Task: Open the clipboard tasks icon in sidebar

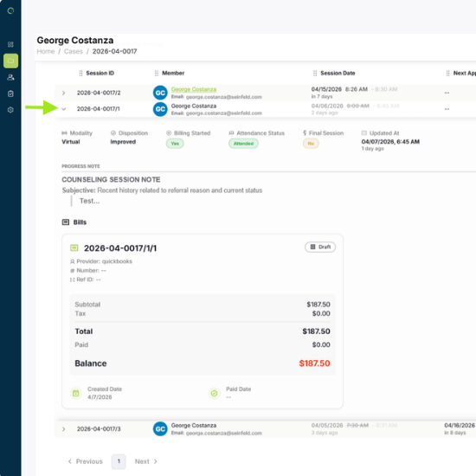Action: pos(10,93)
